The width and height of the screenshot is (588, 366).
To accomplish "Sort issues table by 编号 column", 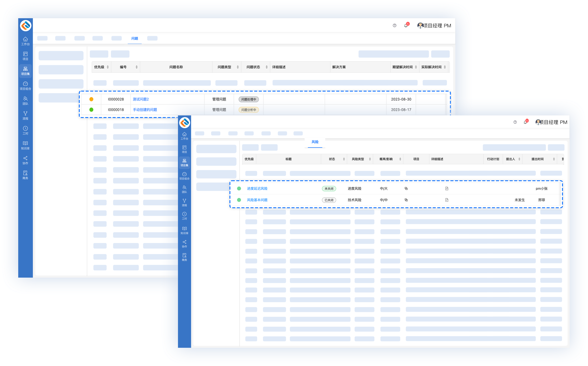I will tap(137, 67).
